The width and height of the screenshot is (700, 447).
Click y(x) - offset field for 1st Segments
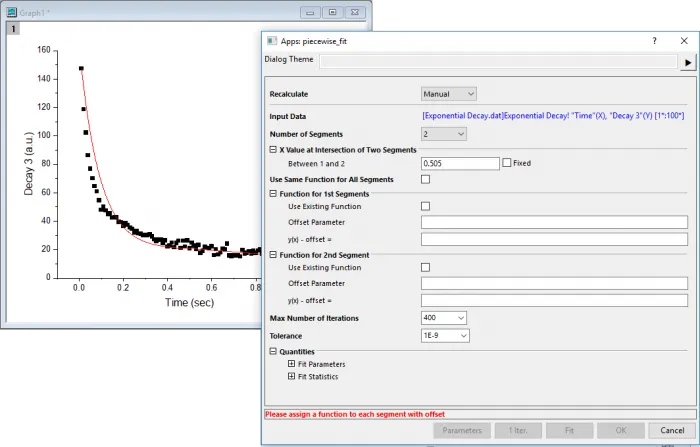[554, 239]
